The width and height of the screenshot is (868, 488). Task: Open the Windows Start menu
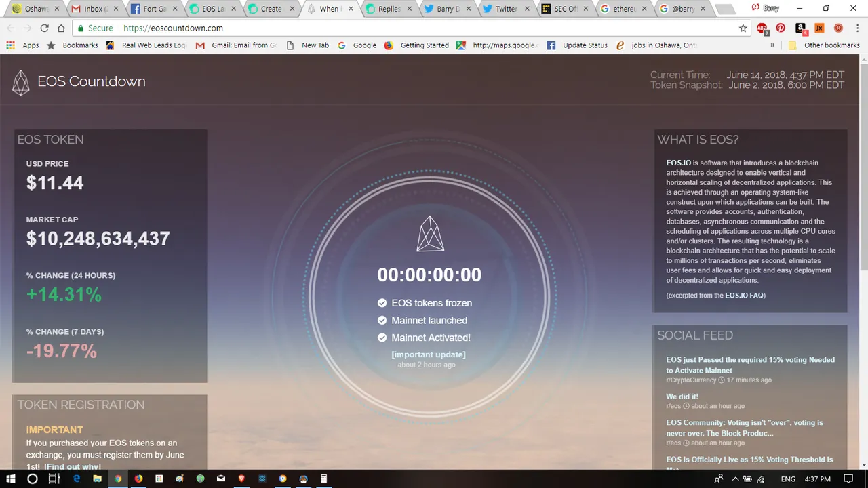point(11,479)
